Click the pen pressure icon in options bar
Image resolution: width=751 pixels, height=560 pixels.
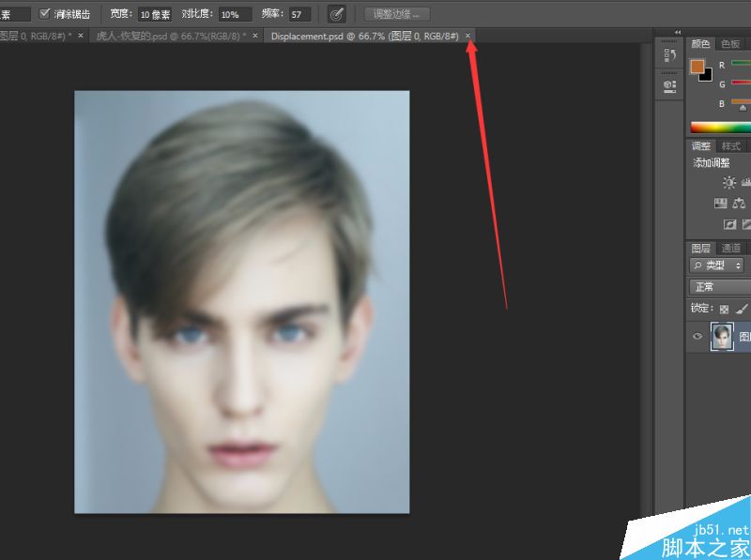[x=337, y=14]
